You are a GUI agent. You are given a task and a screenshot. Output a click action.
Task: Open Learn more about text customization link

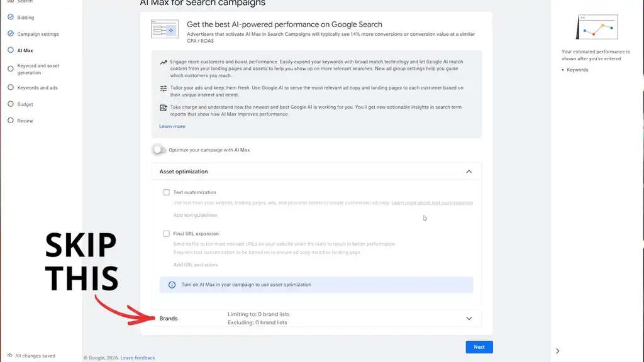pyautogui.click(x=432, y=203)
